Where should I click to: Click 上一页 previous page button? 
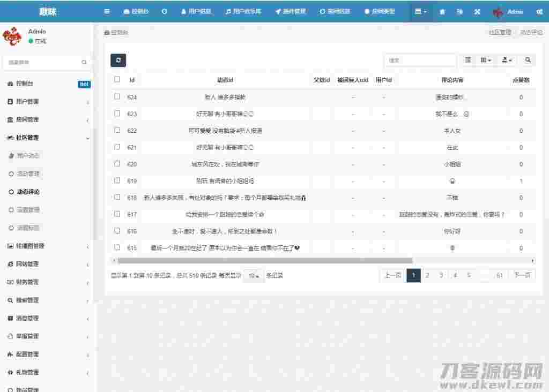393,276
